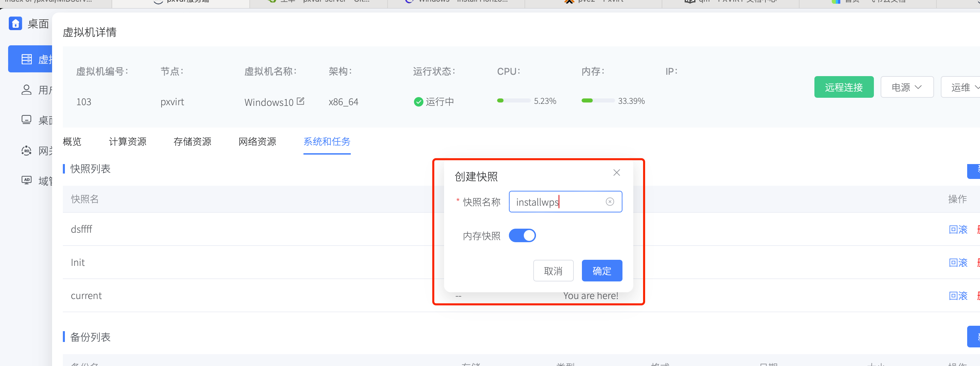Expand the 电源 power dropdown
The width and height of the screenshot is (980, 366).
[x=907, y=87]
